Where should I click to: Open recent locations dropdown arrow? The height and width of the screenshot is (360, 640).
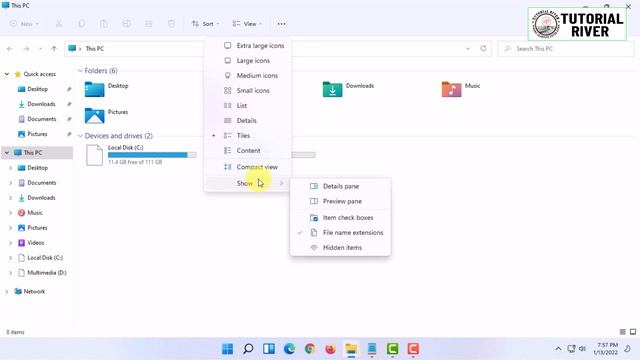pyautogui.click(x=40, y=49)
